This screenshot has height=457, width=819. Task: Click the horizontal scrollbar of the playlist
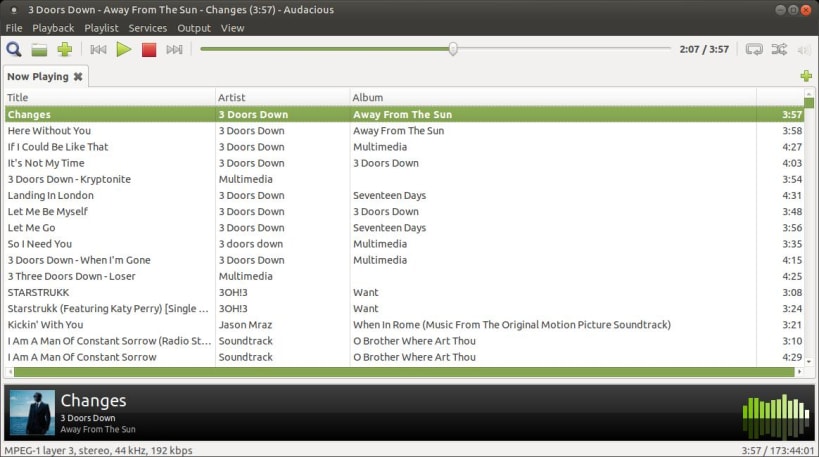404,372
